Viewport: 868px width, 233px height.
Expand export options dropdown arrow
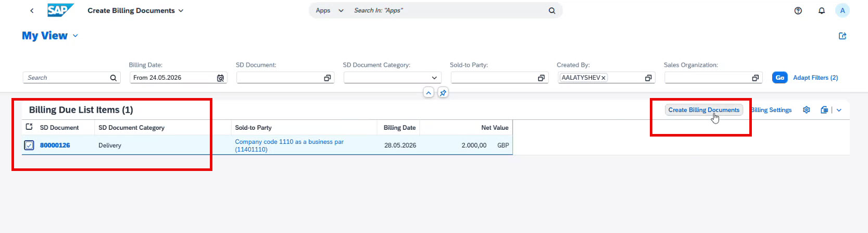click(839, 110)
